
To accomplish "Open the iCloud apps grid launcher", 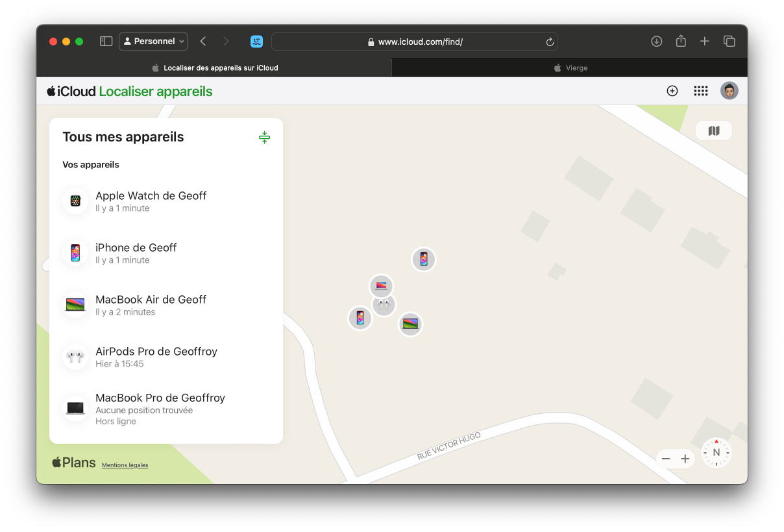I will click(701, 91).
